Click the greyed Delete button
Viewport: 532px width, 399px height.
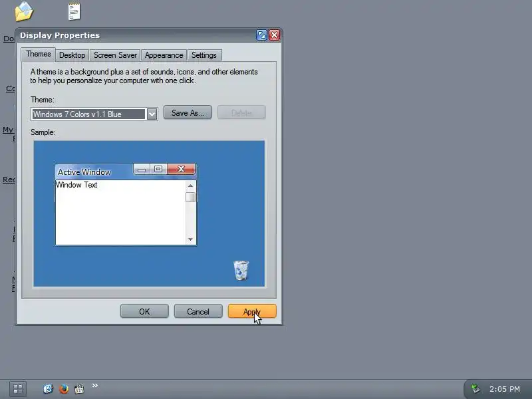click(x=241, y=112)
